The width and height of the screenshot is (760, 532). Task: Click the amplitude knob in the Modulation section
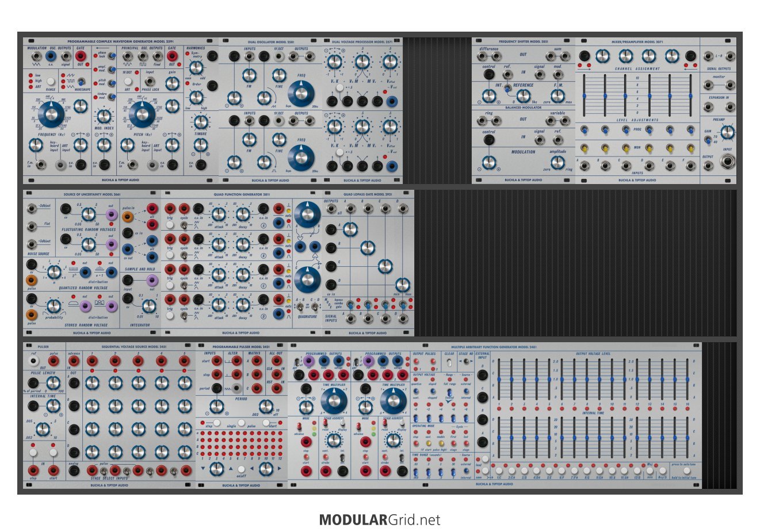(x=557, y=162)
